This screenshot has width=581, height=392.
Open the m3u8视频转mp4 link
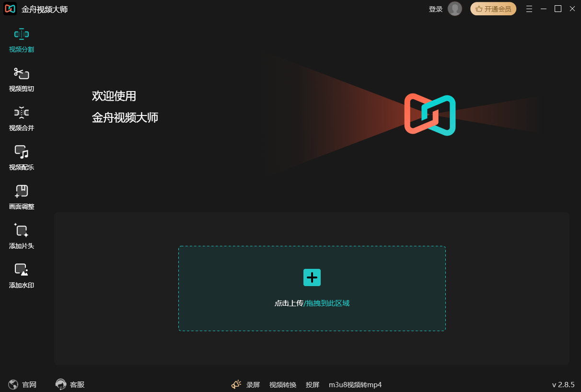click(x=355, y=385)
